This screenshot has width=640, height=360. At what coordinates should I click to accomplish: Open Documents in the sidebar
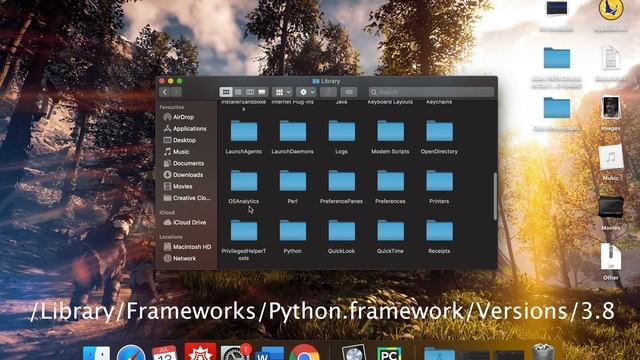coord(184,163)
